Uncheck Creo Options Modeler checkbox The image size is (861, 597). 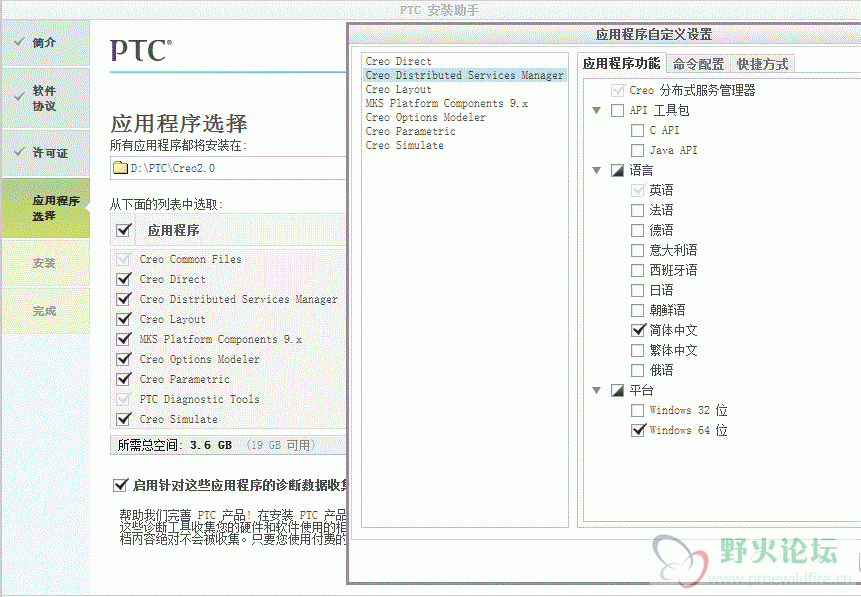click(124, 359)
